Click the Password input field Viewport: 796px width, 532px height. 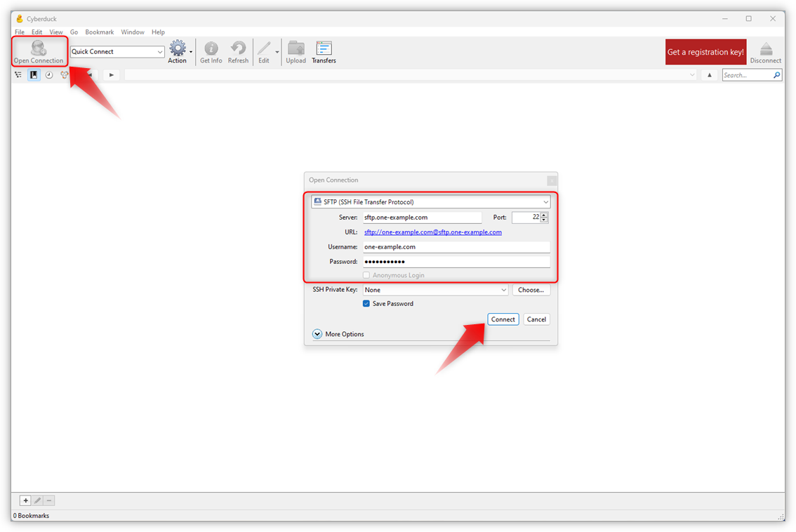click(456, 261)
